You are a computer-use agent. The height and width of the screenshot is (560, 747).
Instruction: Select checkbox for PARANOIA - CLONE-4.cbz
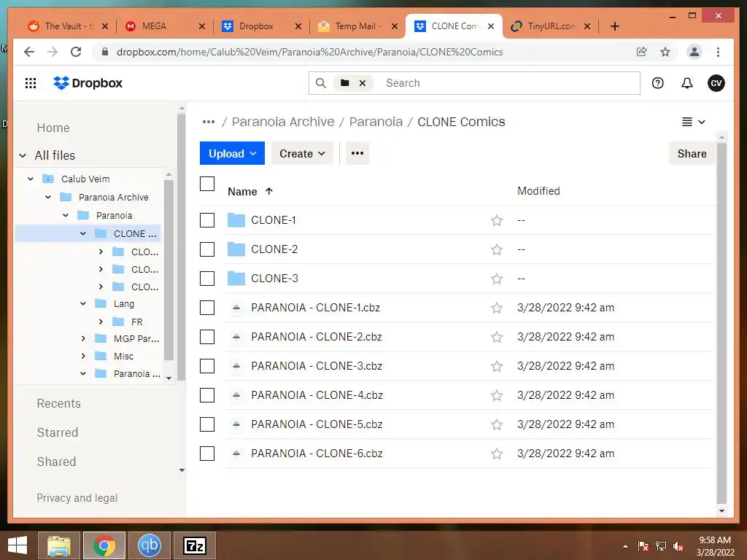click(x=207, y=395)
